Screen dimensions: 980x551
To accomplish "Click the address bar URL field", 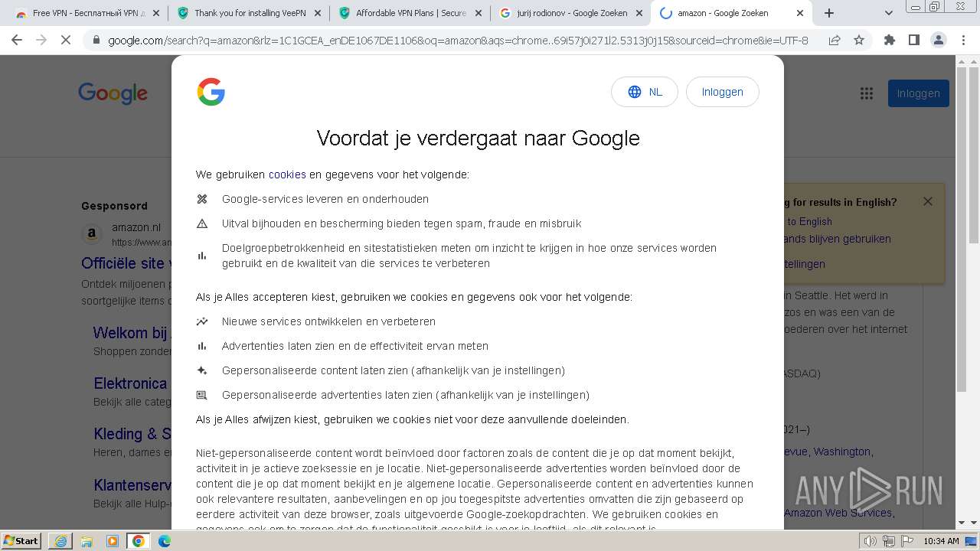I will point(458,40).
